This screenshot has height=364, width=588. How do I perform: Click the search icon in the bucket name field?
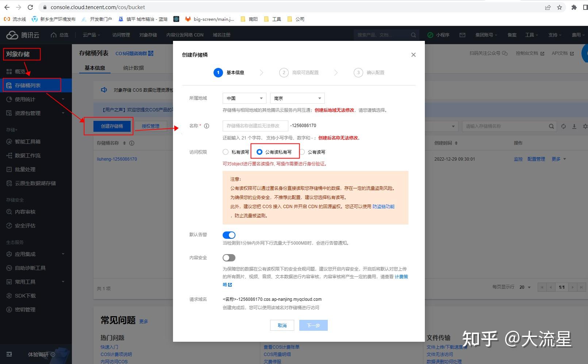coord(551,126)
